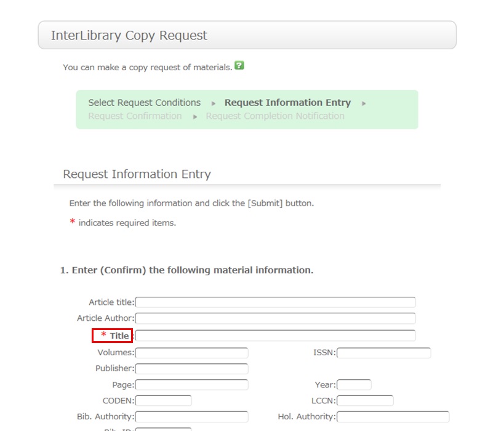Click the CODEN input field

pos(163,401)
